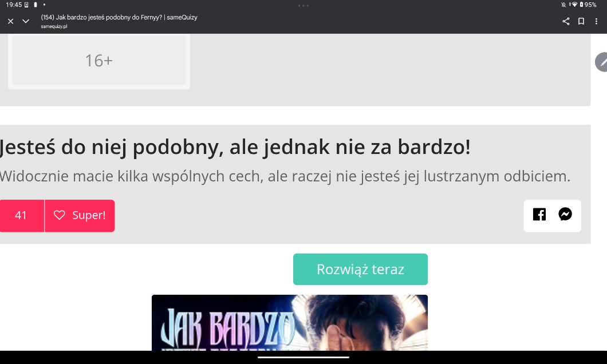Screen dimensions: 607x364
Task: Open the Jak Bardzo quiz thumbnail
Action: point(289,322)
